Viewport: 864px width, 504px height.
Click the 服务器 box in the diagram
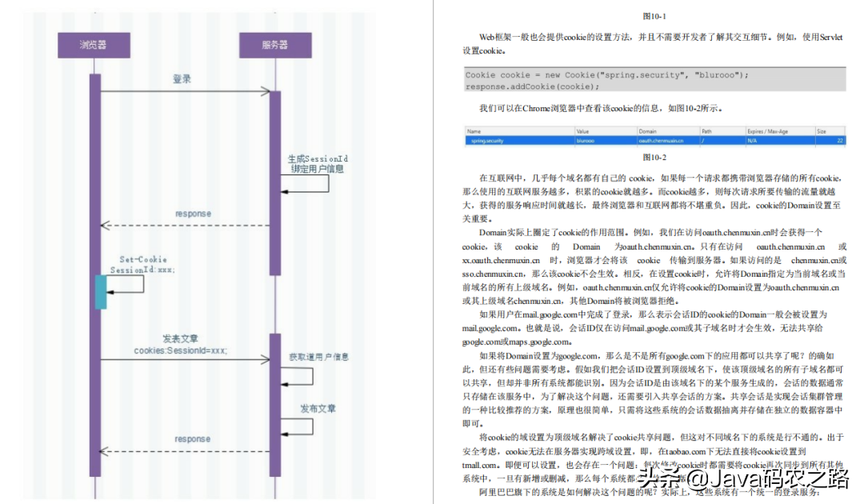(275, 45)
